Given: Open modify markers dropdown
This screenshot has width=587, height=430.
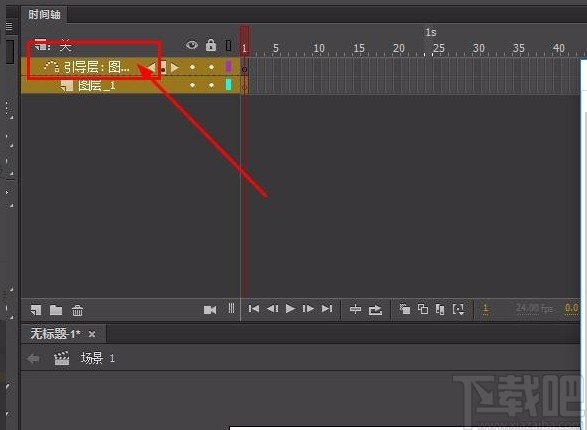Looking at the screenshot, I should [459, 309].
